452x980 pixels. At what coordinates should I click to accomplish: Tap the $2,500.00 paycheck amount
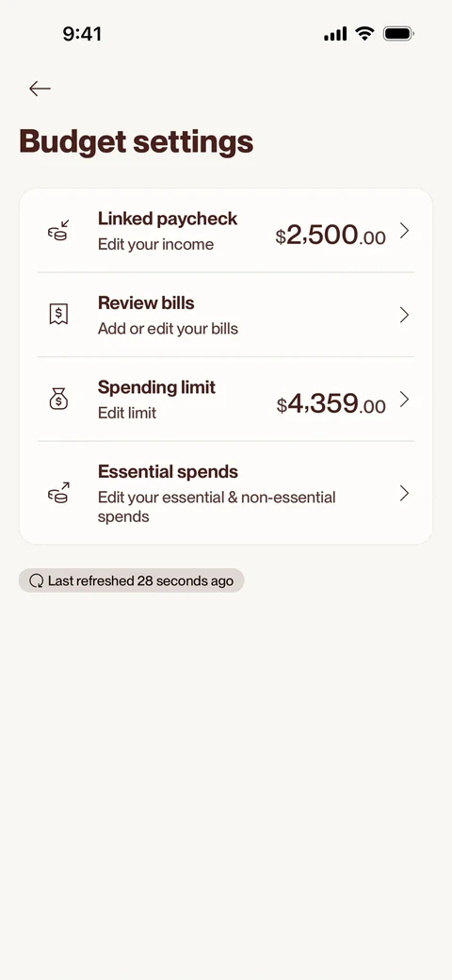(331, 236)
